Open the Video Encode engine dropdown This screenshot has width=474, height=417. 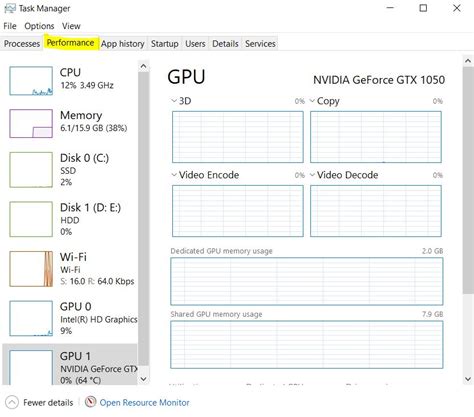174,174
